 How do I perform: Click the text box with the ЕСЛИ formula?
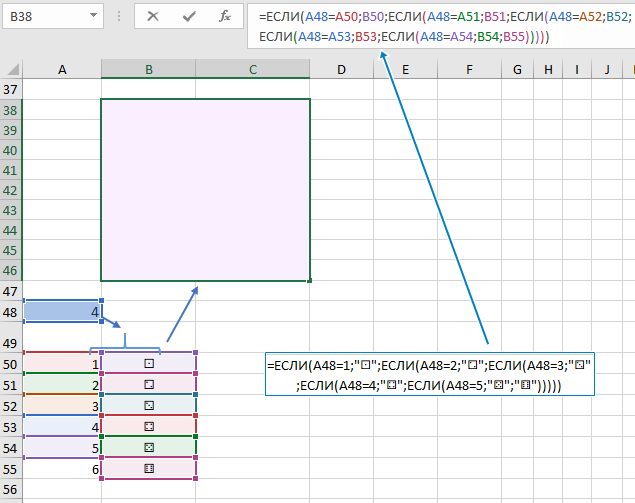click(430, 375)
